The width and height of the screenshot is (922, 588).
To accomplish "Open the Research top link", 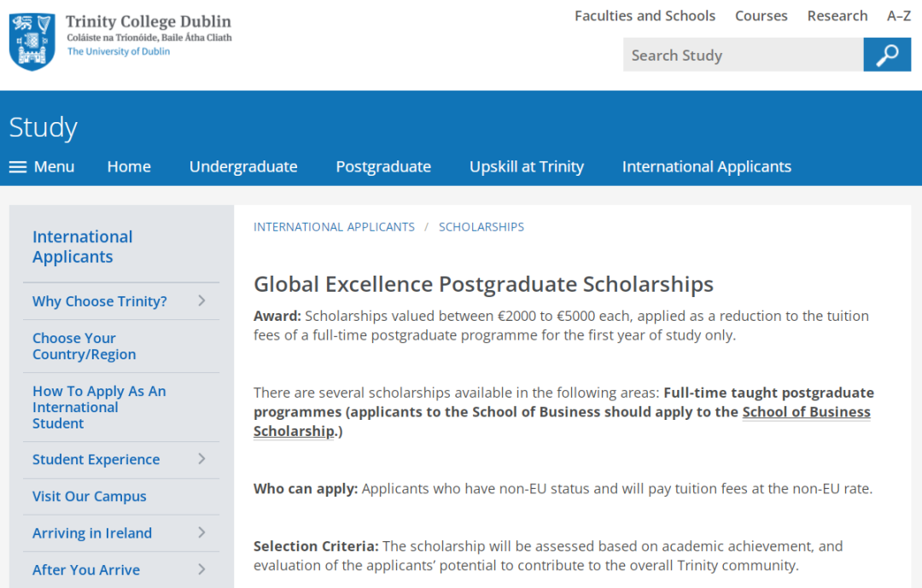I will click(837, 16).
